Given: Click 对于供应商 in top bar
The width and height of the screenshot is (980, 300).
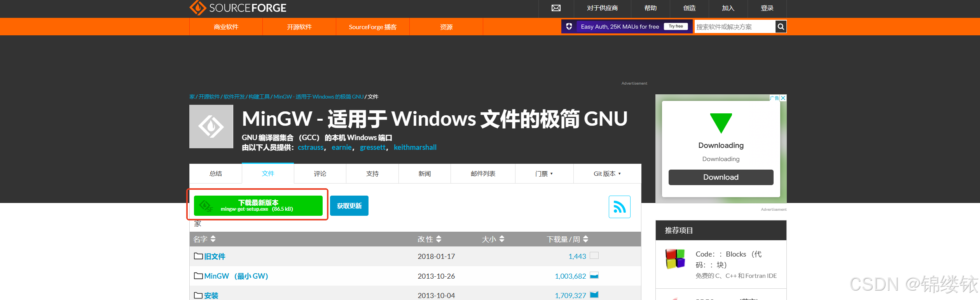Looking at the screenshot, I should [x=602, y=8].
